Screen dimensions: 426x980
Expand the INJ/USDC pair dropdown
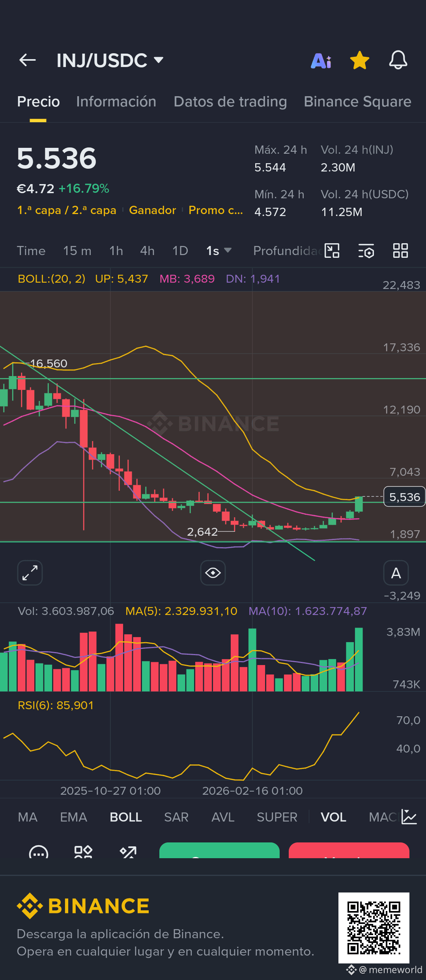point(159,60)
